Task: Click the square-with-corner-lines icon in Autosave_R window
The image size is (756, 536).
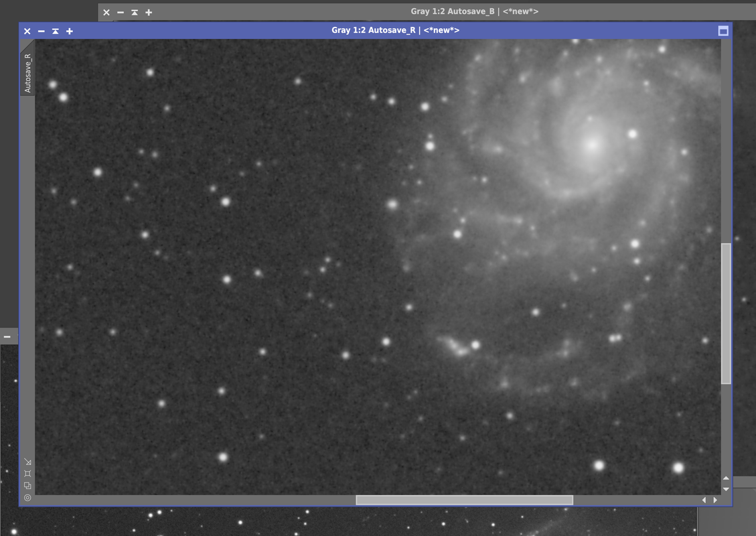Action: pyautogui.click(x=27, y=474)
